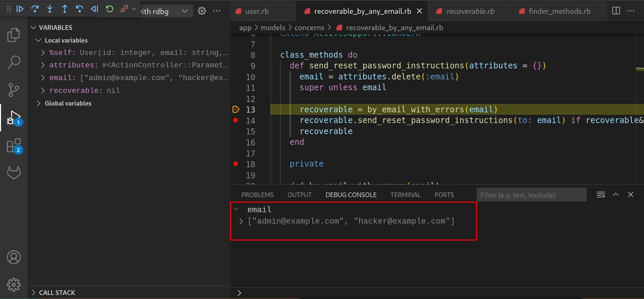Close the recoverable_by_any_email.rb tab
644x299 pixels.
point(419,11)
